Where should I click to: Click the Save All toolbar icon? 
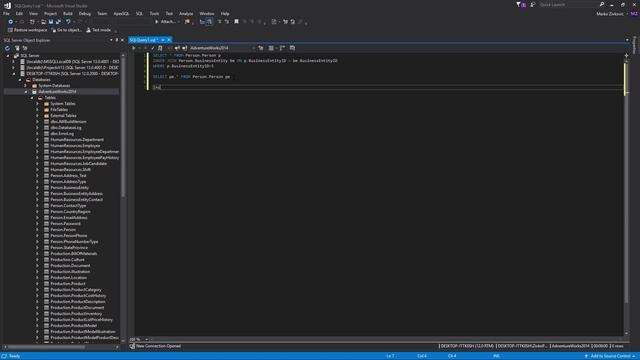(58, 22)
